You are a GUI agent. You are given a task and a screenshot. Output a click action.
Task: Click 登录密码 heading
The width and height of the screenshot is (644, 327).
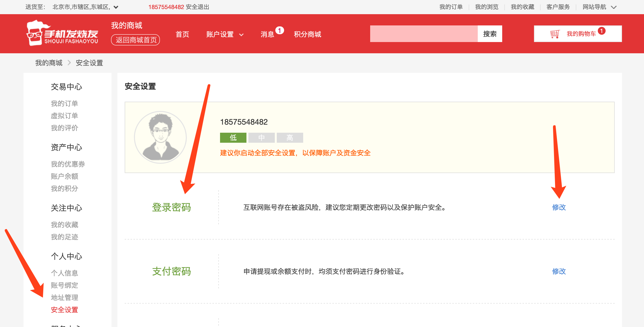point(171,207)
